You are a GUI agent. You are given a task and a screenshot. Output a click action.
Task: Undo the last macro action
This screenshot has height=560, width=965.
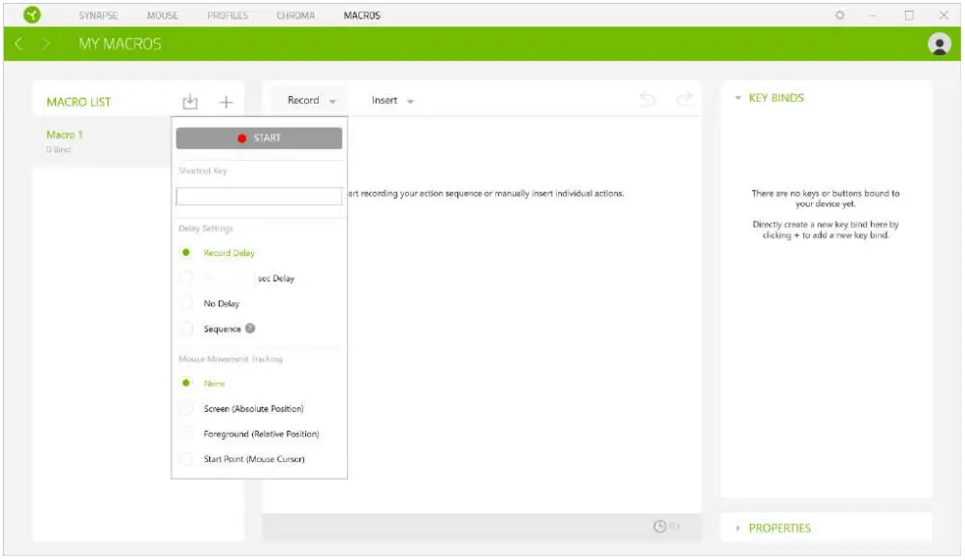coord(647,99)
